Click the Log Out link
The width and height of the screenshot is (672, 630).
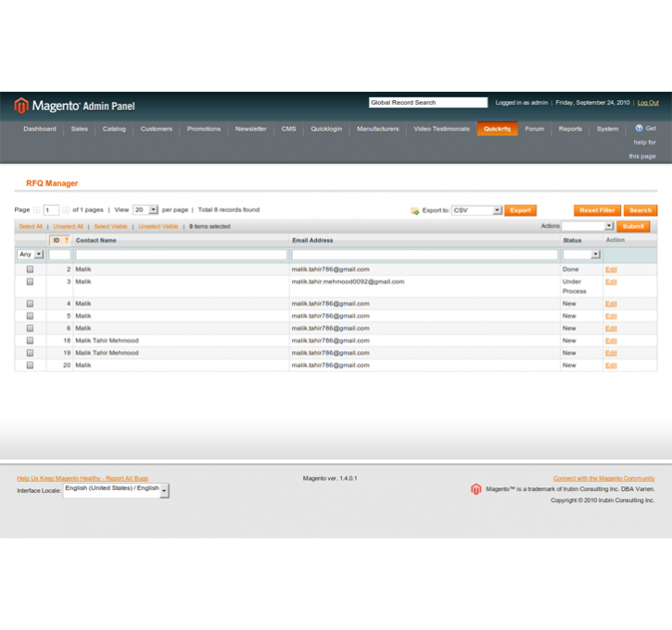coord(648,103)
